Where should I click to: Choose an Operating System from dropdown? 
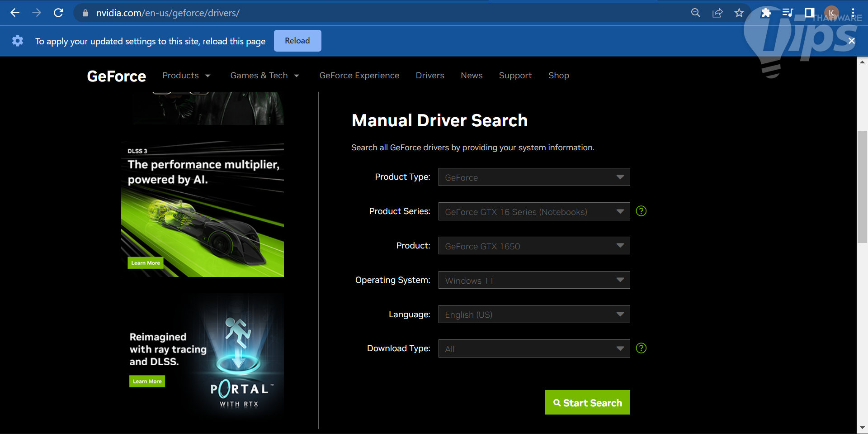(534, 280)
